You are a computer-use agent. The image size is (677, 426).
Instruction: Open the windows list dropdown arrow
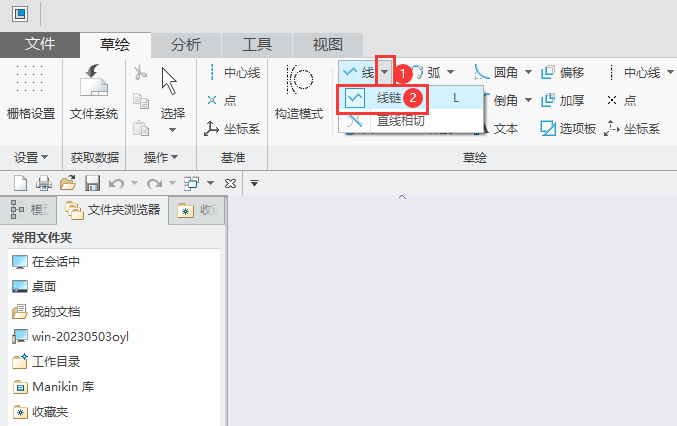(x=210, y=183)
